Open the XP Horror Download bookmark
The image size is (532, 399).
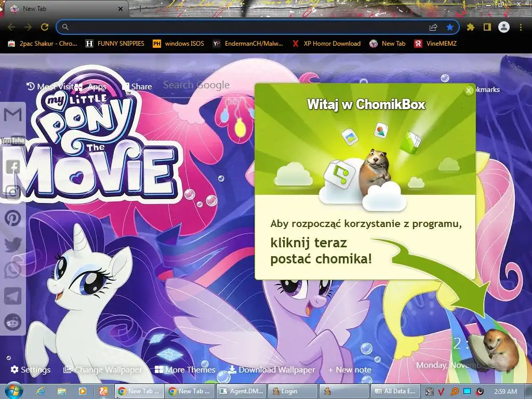click(326, 44)
